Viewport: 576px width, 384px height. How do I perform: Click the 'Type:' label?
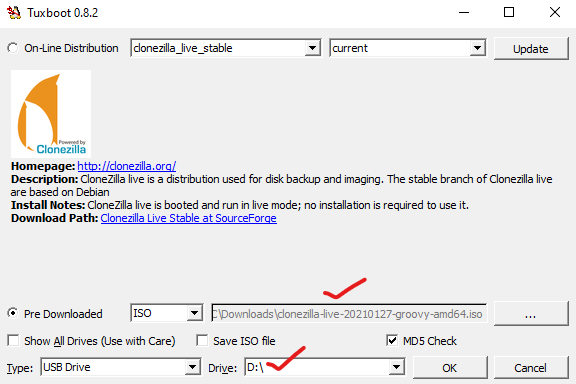[x=20, y=368]
